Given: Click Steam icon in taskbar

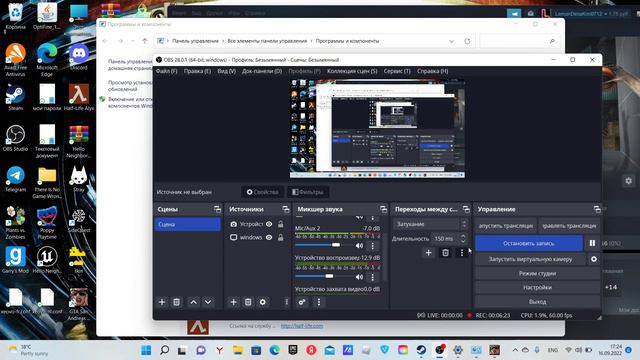Looking at the screenshot, I should [x=421, y=350].
